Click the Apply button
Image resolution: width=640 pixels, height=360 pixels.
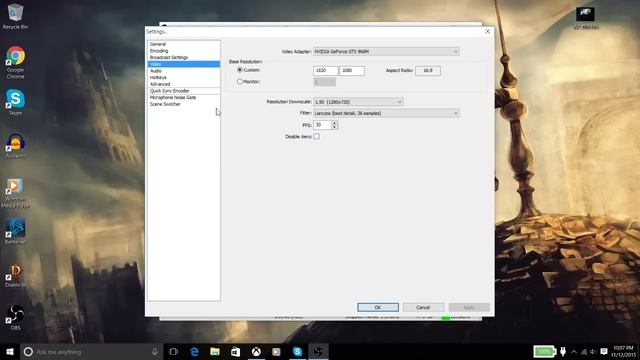[x=469, y=307]
